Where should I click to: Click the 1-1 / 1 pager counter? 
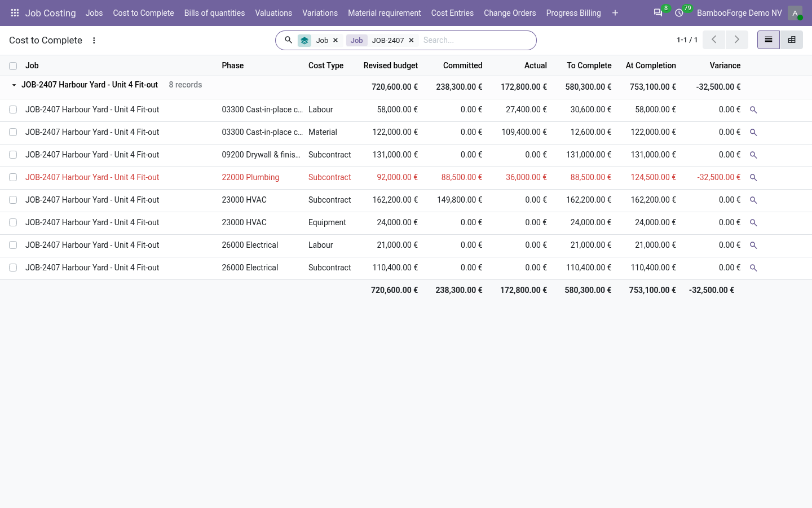[x=687, y=40]
